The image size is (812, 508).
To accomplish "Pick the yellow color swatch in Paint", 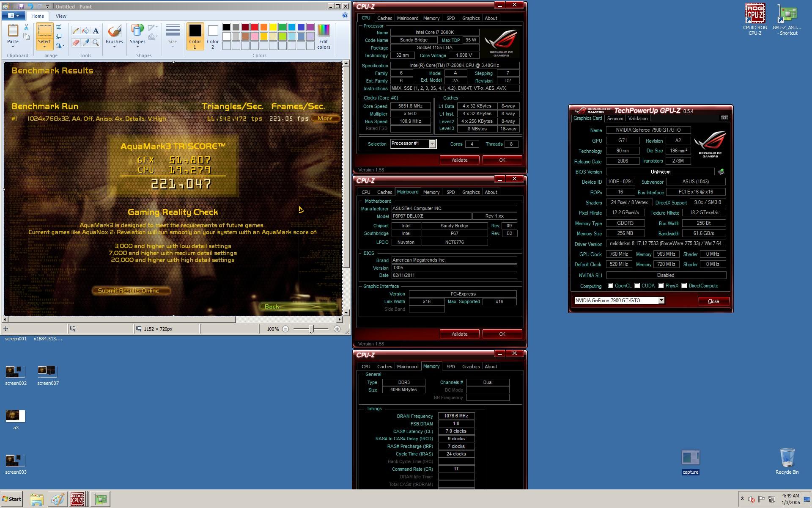I will coord(273,27).
